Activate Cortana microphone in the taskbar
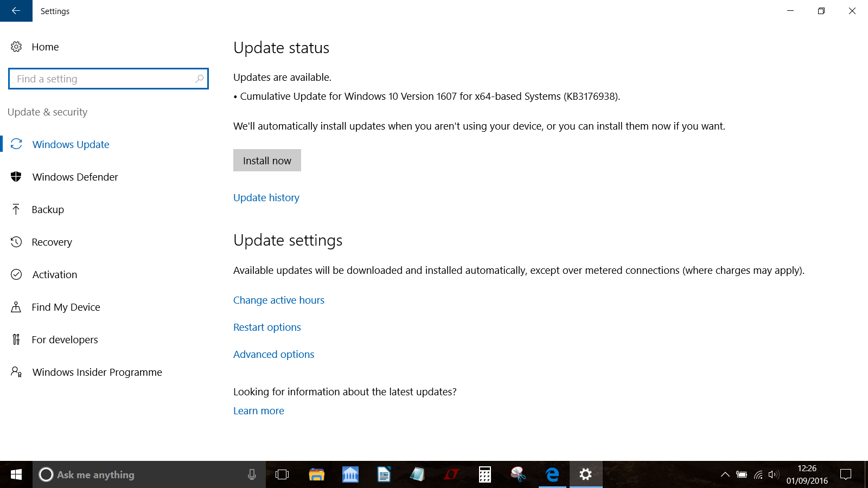This screenshot has width=868, height=488. tap(252, 474)
